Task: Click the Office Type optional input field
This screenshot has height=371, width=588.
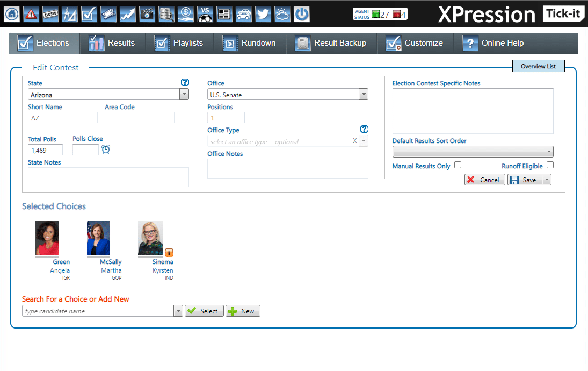Action: (279, 141)
